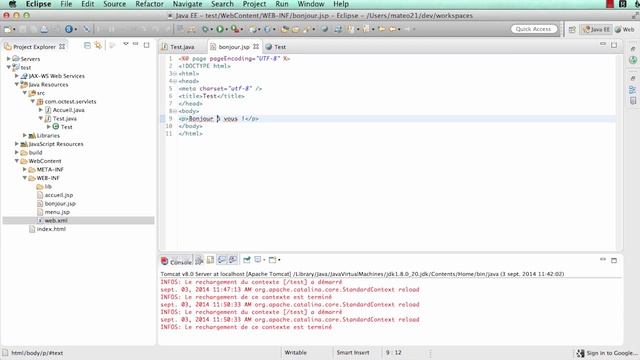Toggle show console on standard output
The width and height of the screenshot is (640, 360).
(x=222, y=260)
